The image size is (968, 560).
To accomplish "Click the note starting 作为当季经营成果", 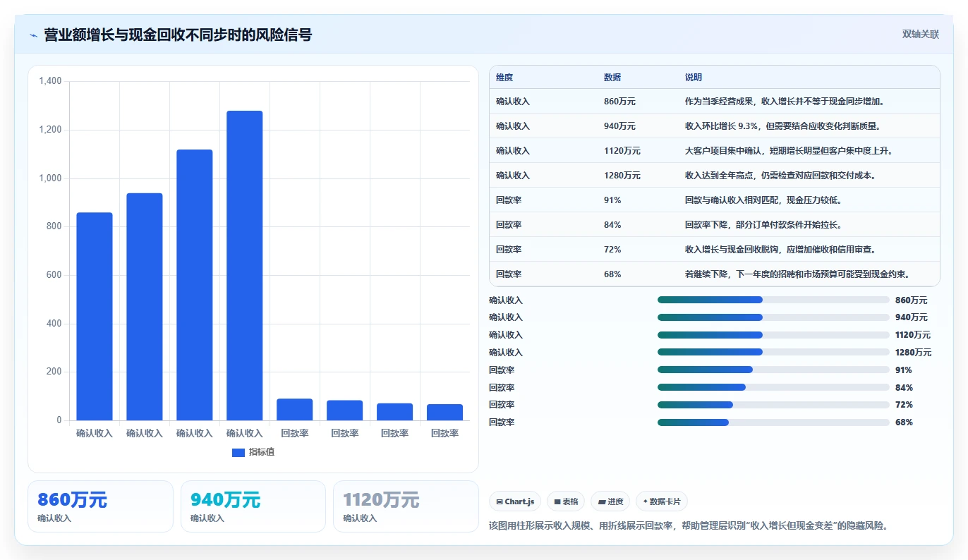I will pos(785,102).
